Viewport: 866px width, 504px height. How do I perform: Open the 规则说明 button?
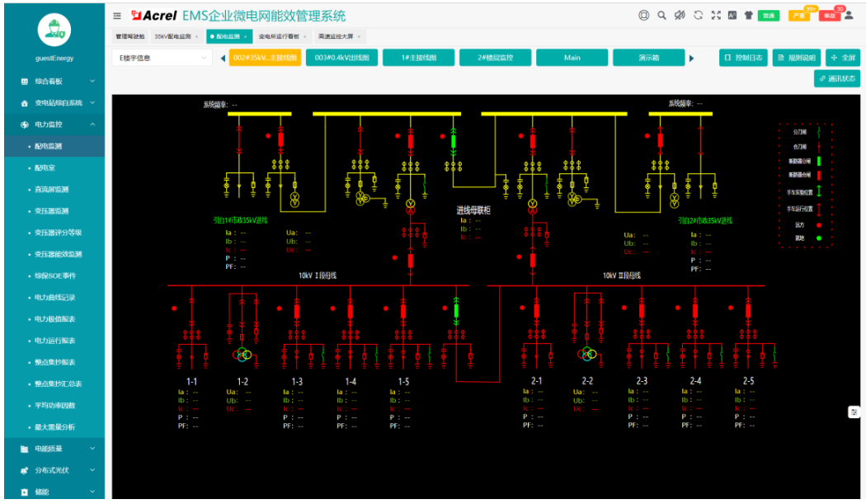coord(797,58)
